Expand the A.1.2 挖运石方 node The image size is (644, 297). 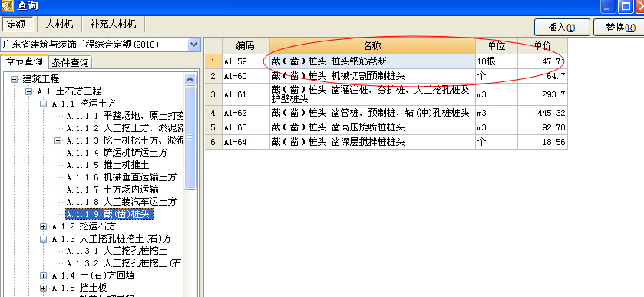[43, 226]
